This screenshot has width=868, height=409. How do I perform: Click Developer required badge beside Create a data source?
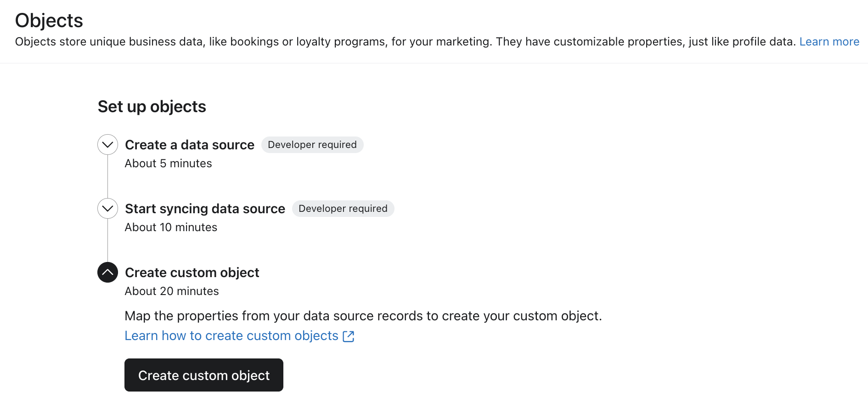pyautogui.click(x=312, y=145)
